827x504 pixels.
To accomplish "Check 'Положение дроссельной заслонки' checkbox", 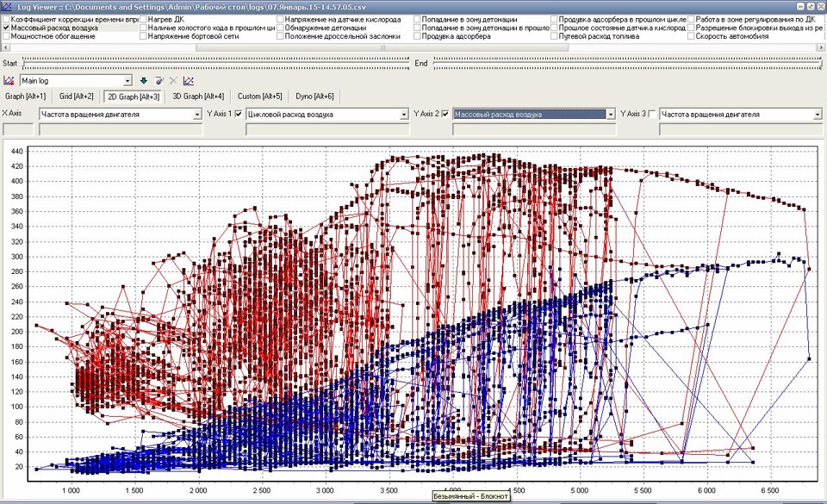I will pyautogui.click(x=280, y=36).
